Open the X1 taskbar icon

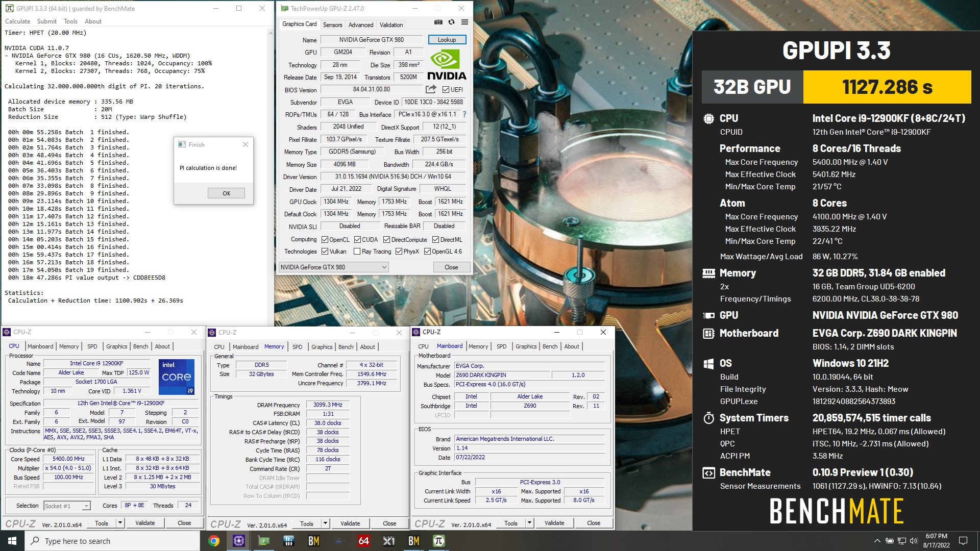[x=389, y=541]
